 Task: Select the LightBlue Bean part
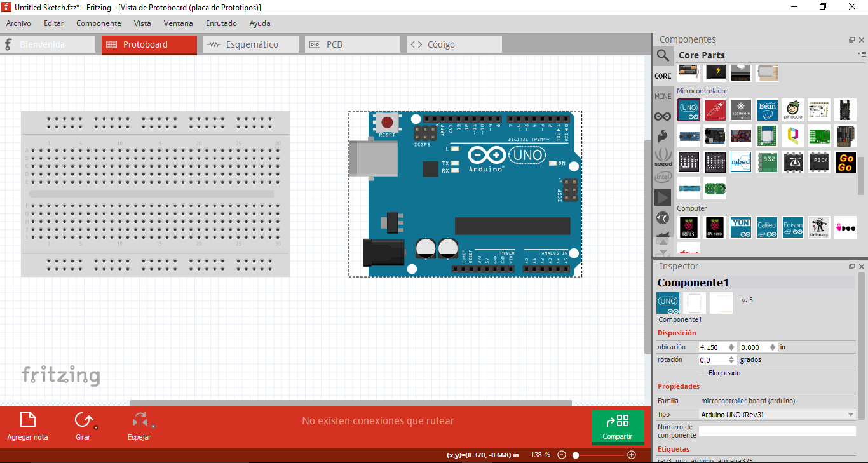pyautogui.click(x=767, y=109)
